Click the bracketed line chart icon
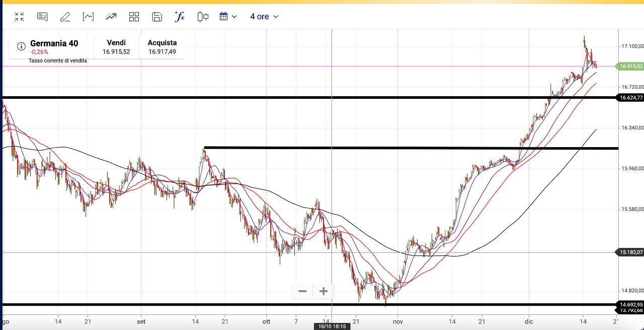644x330 pixels. (88, 17)
